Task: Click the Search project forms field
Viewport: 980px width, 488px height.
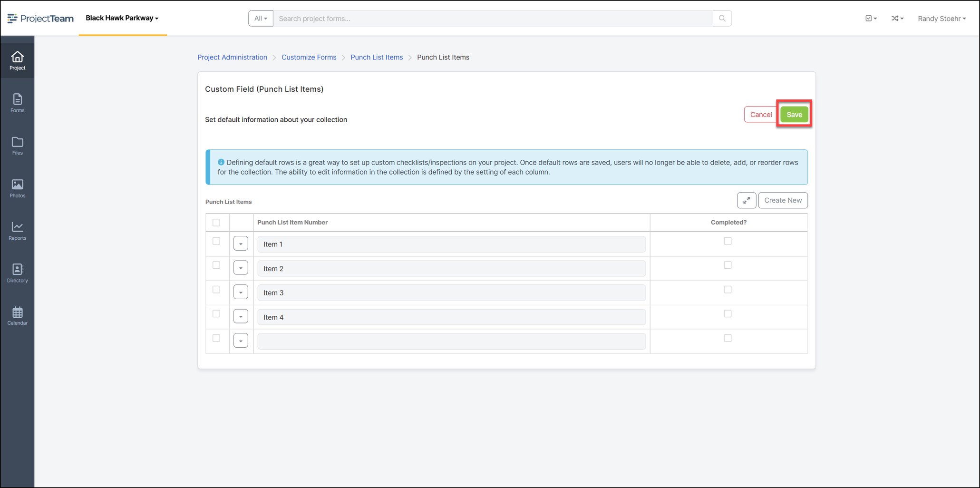Action: pos(493,19)
